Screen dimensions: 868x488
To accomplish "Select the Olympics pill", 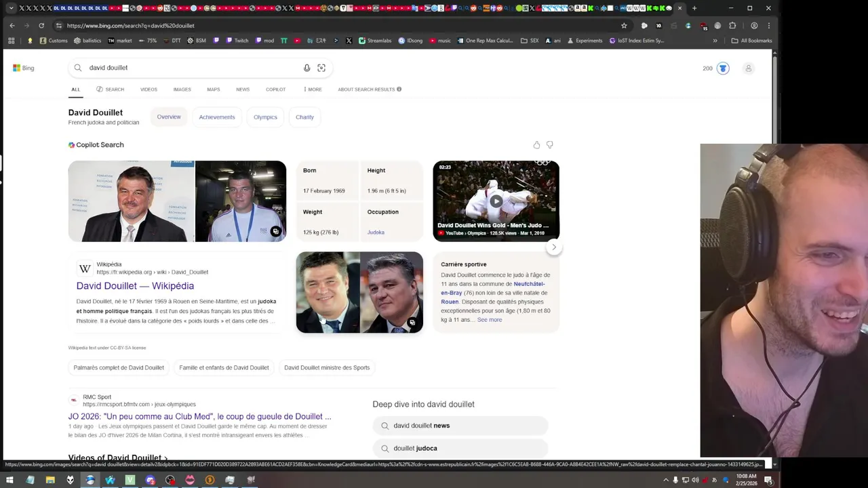I will coord(265,117).
